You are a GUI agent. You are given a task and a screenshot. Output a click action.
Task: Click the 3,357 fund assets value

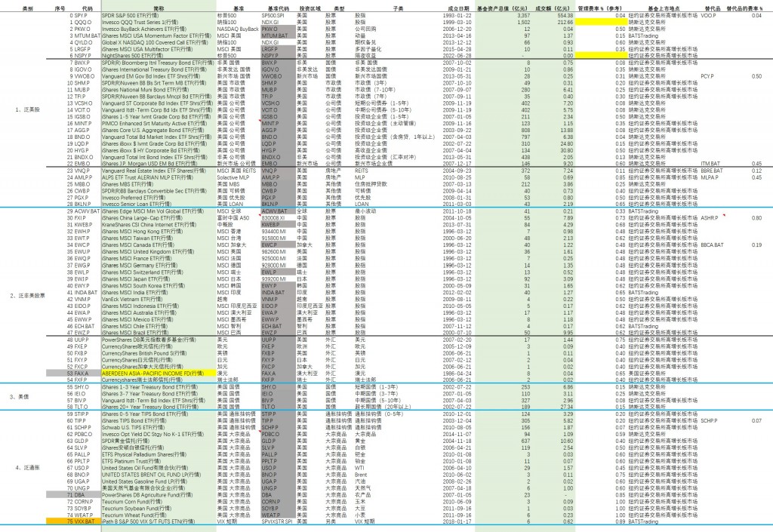(524, 15)
